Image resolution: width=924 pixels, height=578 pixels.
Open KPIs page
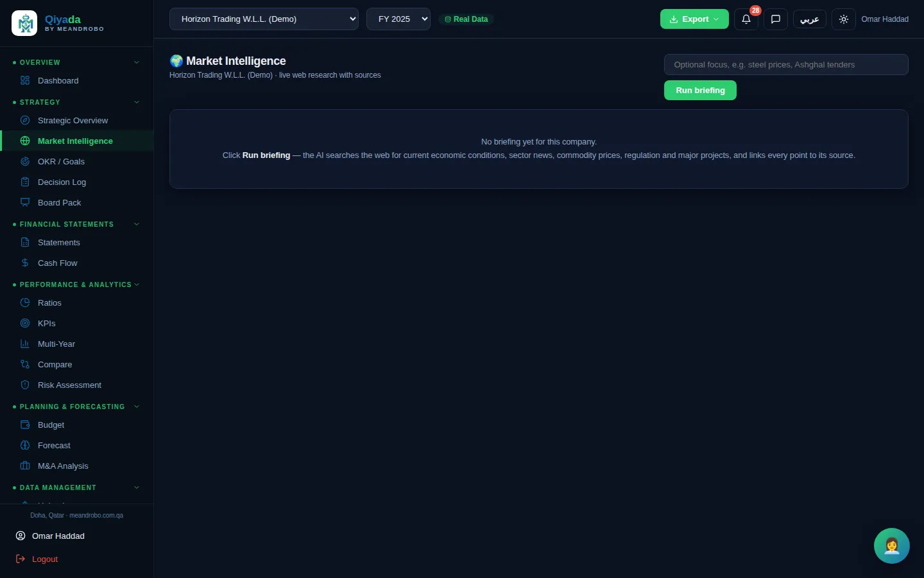(77, 323)
